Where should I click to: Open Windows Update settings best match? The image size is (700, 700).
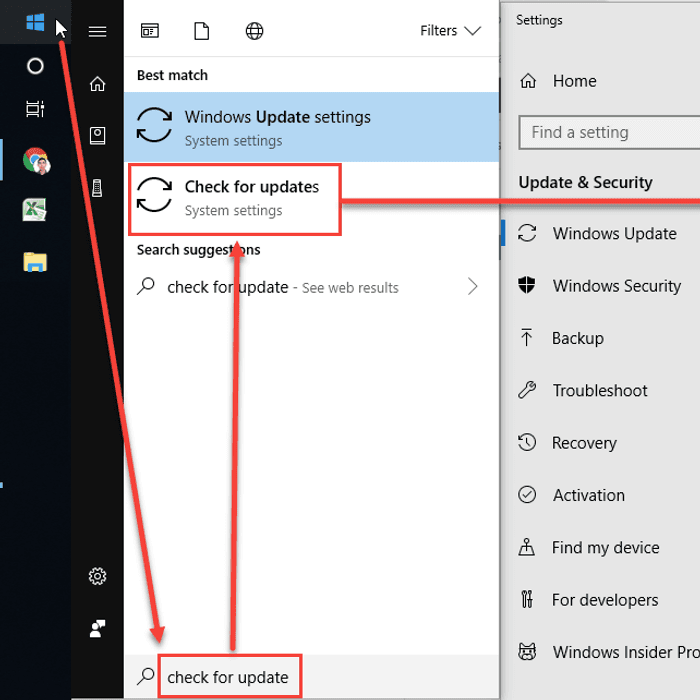tap(312, 127)
